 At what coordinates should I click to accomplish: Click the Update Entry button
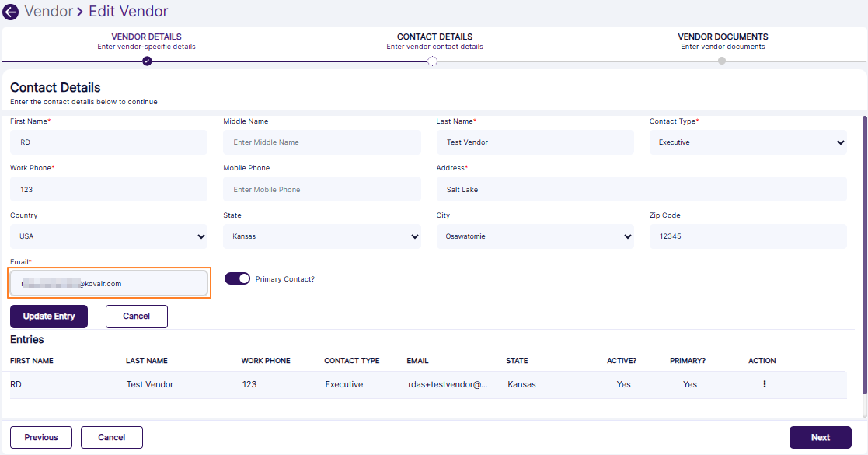click(x=49, y=317)
